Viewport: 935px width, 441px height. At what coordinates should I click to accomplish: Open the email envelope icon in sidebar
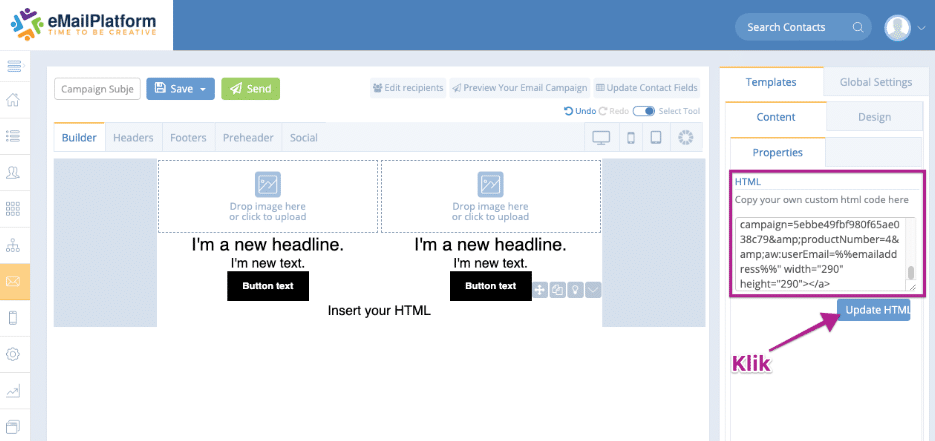(13, 281)
